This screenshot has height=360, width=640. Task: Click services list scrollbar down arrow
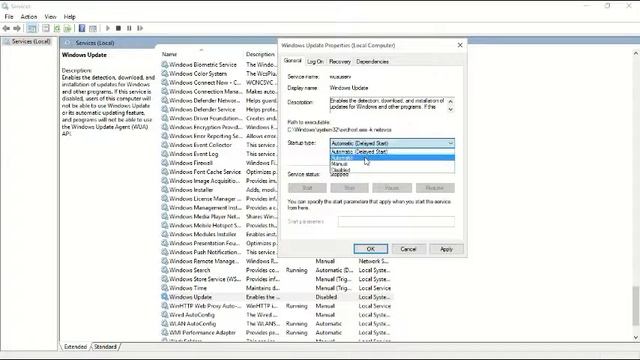tap(636, 338)
